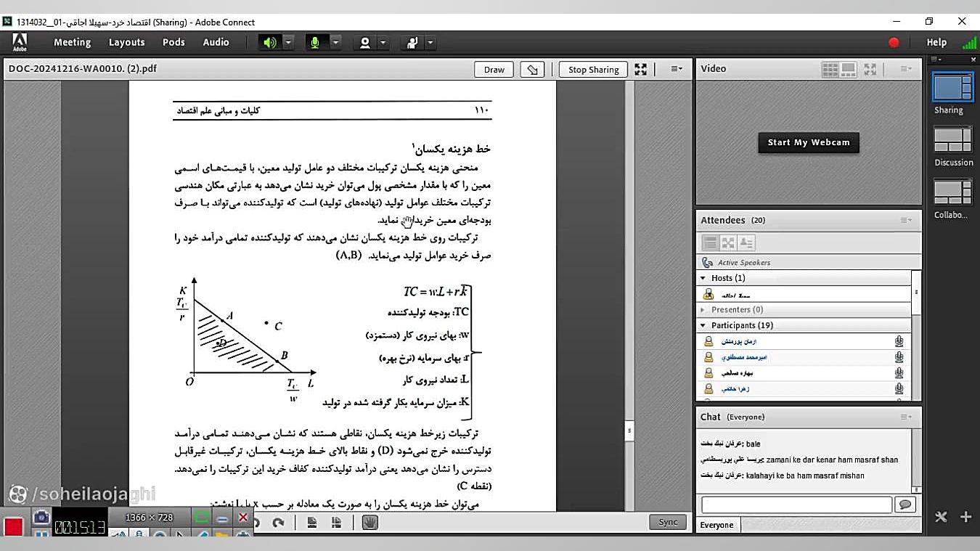Image resolution: width=980 pixels, height=551 pixels.
Task: Open the Attendees pod options menu
Action: pos(906,220)
